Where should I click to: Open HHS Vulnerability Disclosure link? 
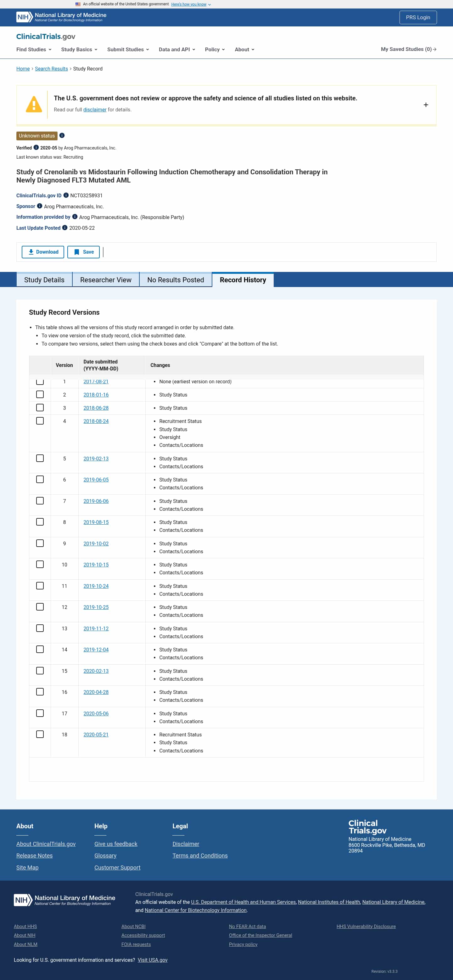pos(366,926)
